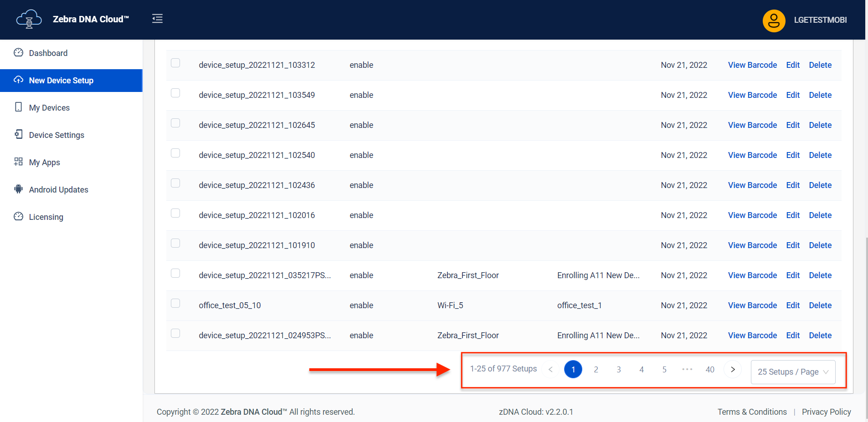Click the My Apps grid icon
Viewport: 868px width, 422px height.
coord(18,162)
